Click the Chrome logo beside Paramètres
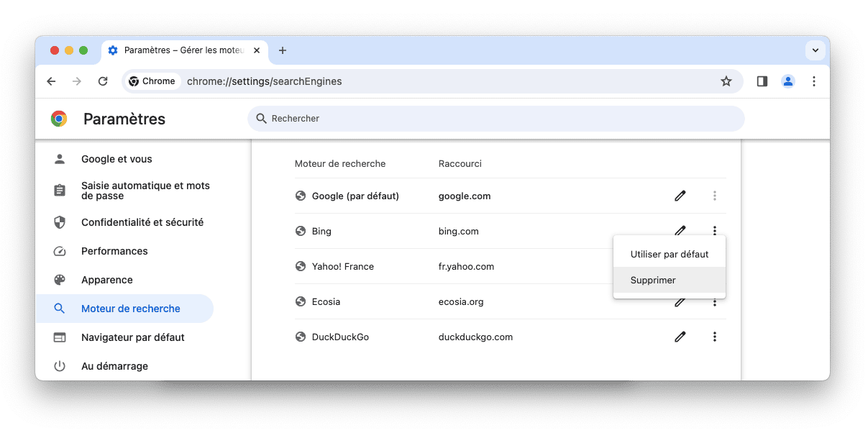The width and height of the screenshot is (868, 433). point(59,119)
